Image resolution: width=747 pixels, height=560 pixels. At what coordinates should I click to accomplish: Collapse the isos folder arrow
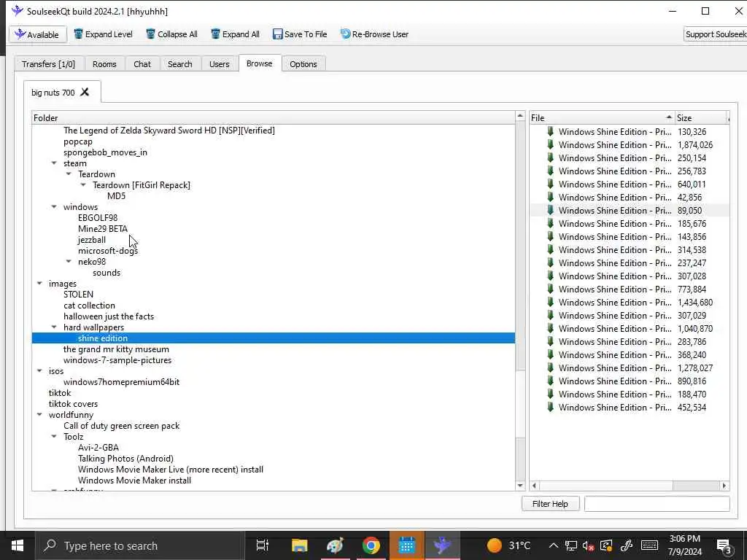pyautogui.click(x=39, y=371)
